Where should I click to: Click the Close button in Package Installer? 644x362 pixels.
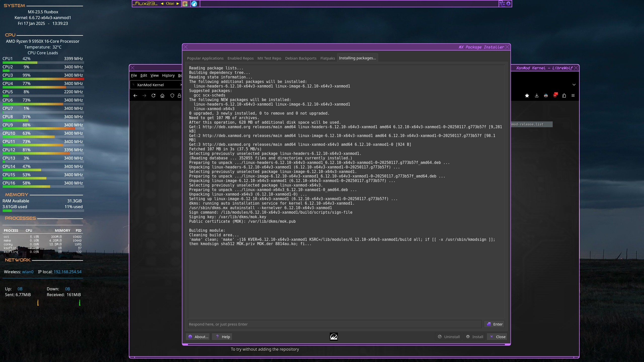(497, 337)
